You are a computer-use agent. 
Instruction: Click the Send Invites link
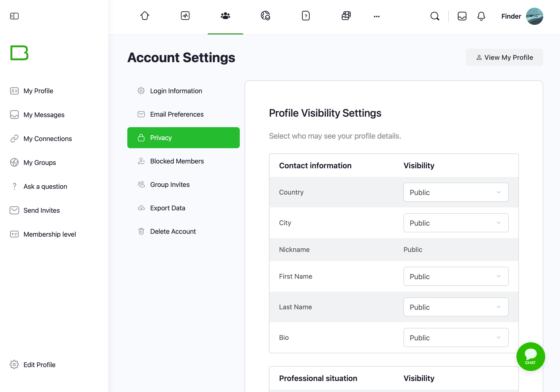click(x=41, y=210)
